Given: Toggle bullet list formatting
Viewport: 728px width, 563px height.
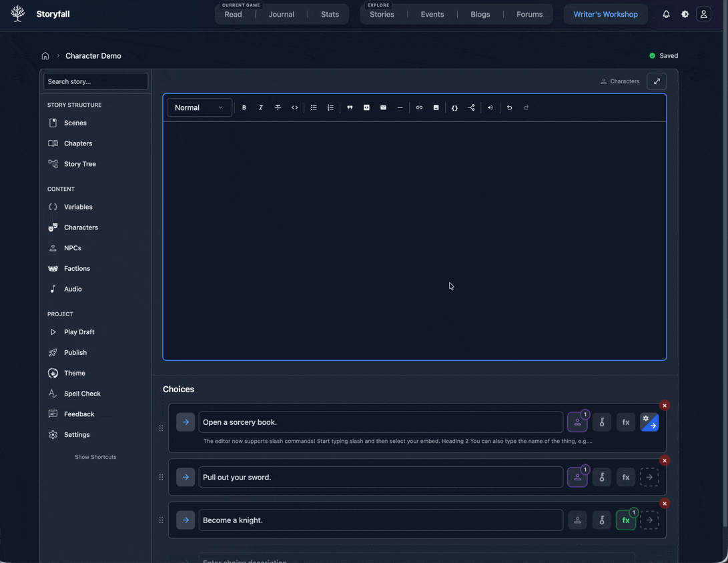Looking at the screenshot, I should coord(314,107).
